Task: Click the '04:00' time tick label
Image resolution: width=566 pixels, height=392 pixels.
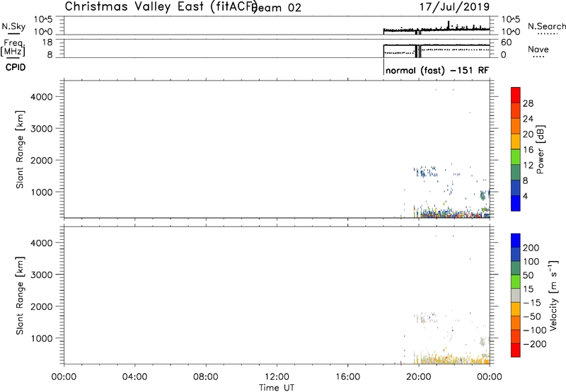Action: pyautogui.click(x=134, y=377)
